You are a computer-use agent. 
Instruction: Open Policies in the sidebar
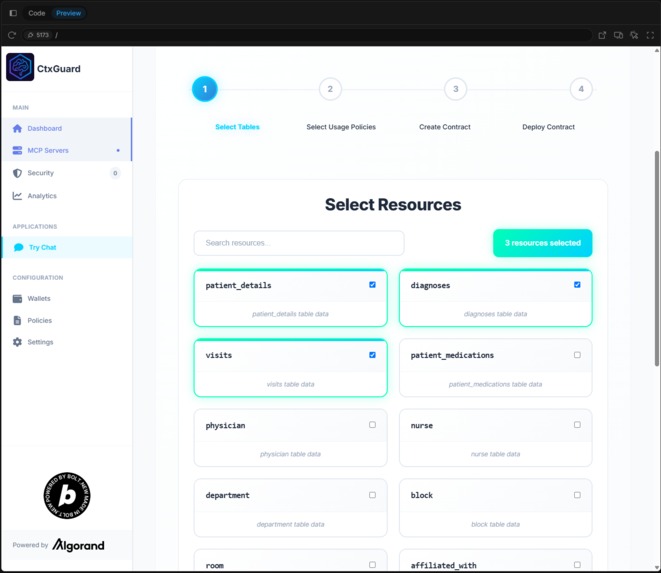[67, 320]
